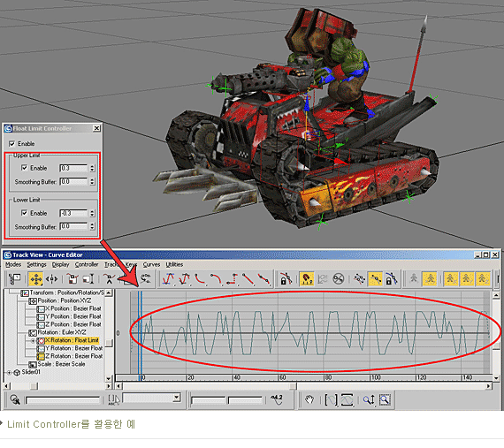Click the Show All Tangents icon

[359, 278]
